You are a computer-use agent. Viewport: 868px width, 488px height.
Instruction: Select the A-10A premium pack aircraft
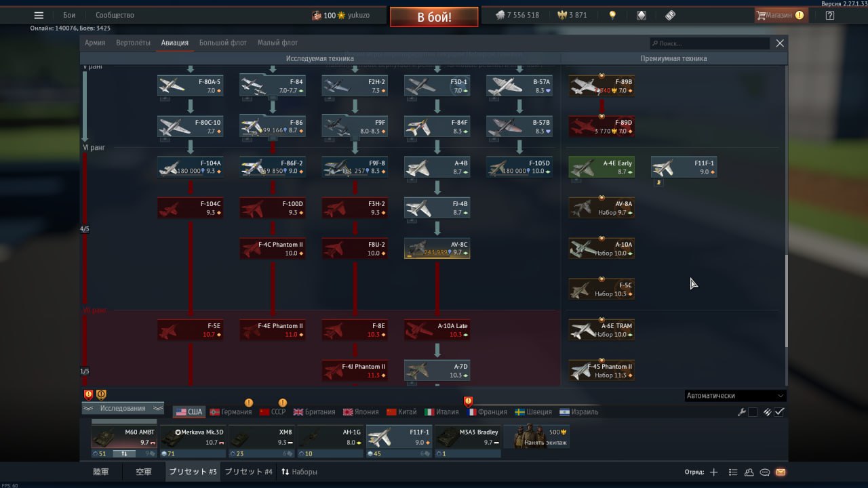point(601,248)
